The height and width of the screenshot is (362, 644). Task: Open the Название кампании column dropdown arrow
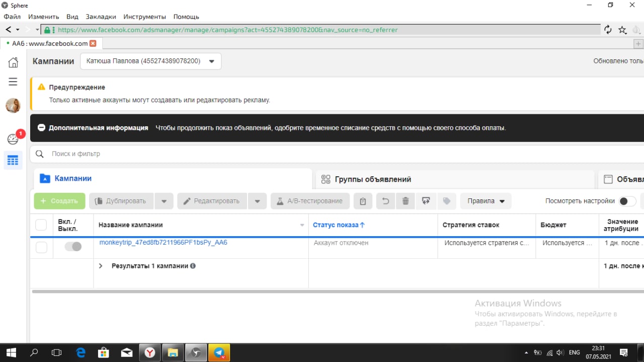point(302,225)
